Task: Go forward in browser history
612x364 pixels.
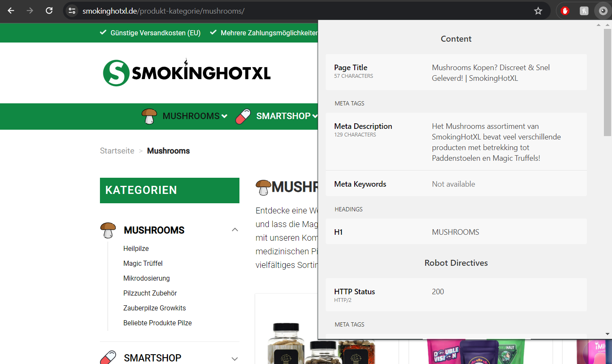Action: [30, 11]
